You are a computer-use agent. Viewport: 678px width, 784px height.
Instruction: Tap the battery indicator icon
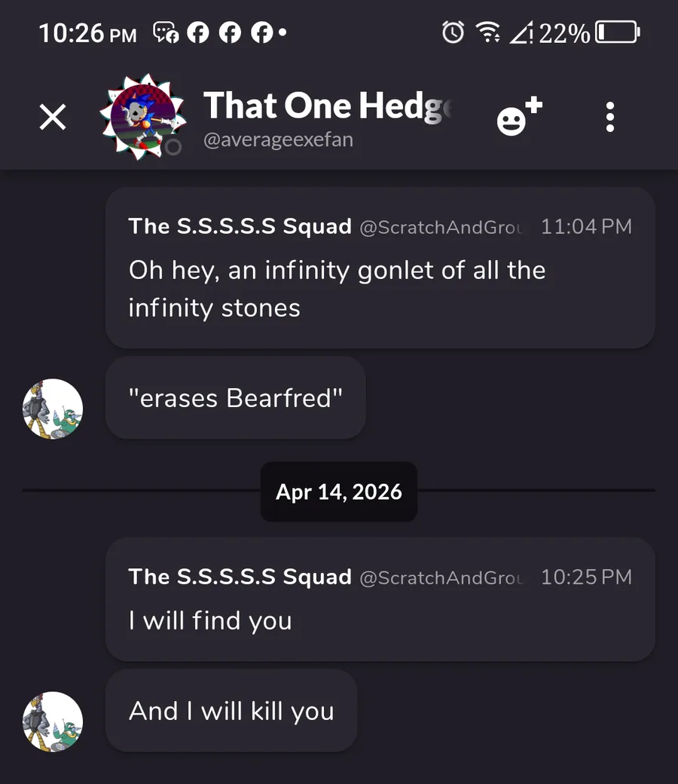click(618, 32)
